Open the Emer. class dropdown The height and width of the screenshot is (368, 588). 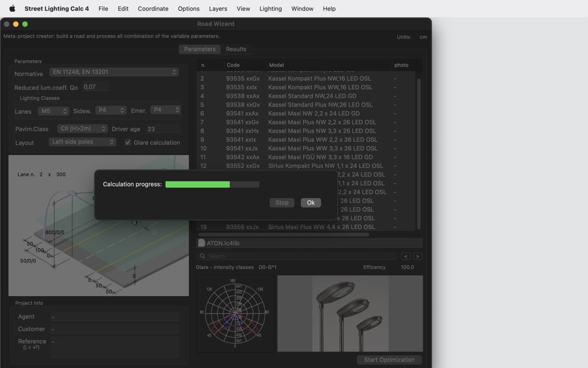point(166,110)
